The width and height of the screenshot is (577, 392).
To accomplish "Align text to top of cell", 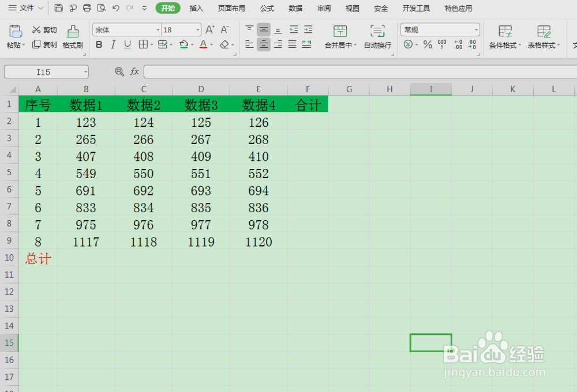I will 249,29.
